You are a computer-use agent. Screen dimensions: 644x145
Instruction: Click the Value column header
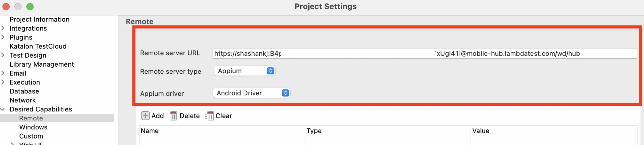[481, 131]
